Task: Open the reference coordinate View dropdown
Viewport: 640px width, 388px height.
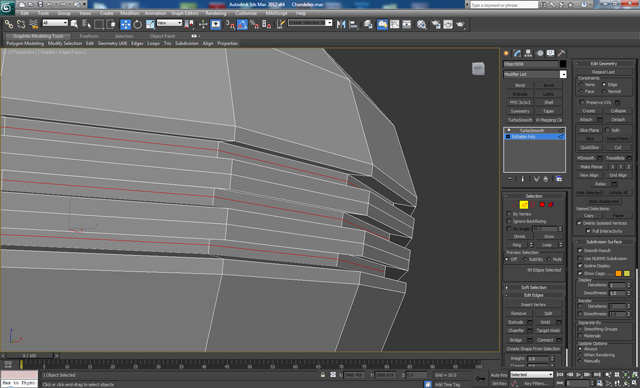Action: (x=169, y=23)
